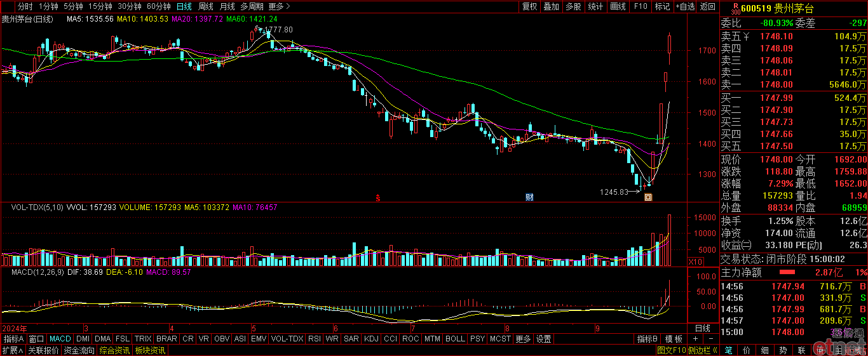The image size is (868, 356).
Task: Click the plus button next to 模板
Action: 696,339
